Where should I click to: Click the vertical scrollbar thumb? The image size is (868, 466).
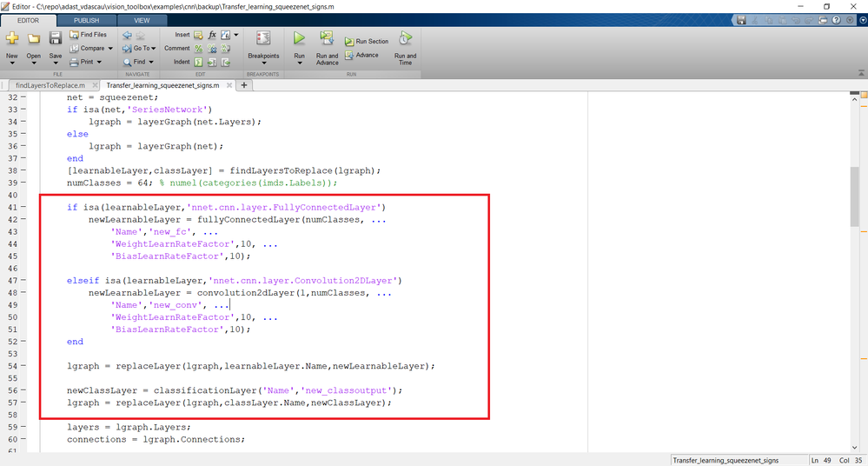pos(854,196)
